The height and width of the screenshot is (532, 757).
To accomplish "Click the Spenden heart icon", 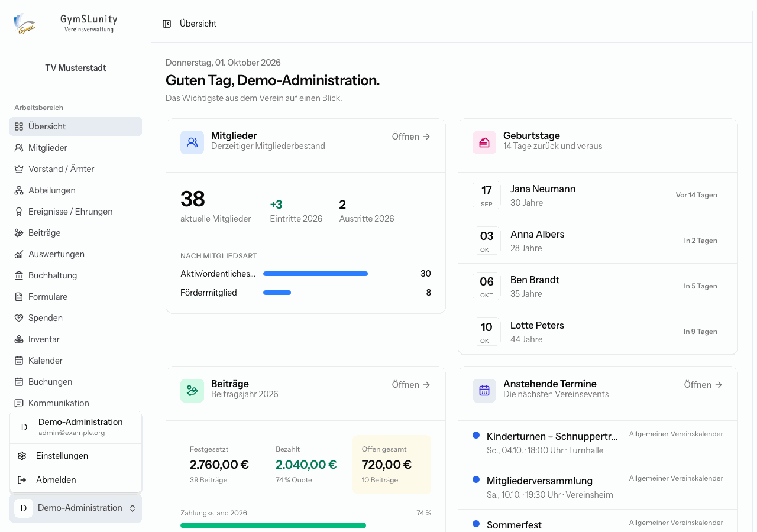I will 19,318.
